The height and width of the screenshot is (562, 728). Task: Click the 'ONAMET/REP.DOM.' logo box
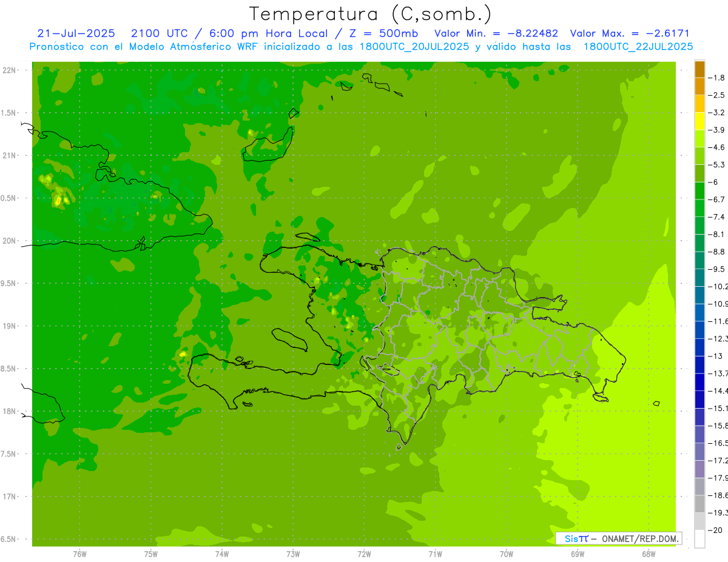(619, 538)
